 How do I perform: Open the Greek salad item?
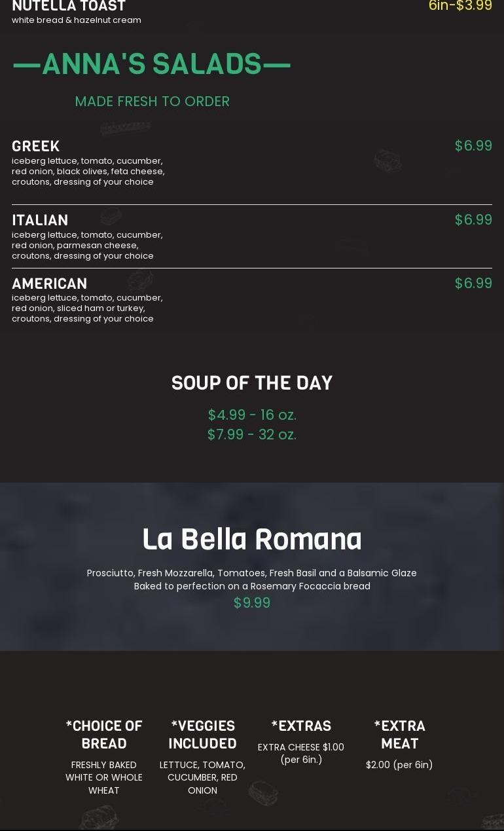pyautogui.click(x=36, y=146)
